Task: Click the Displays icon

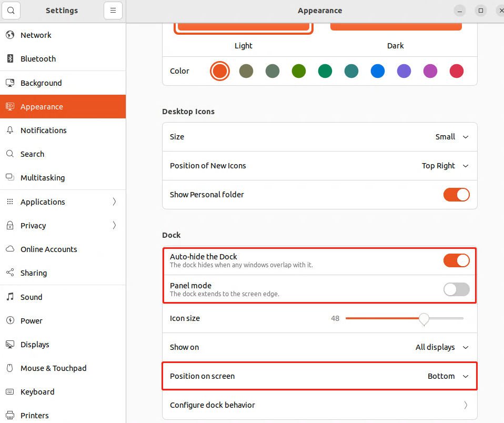Action: (10, 344)
